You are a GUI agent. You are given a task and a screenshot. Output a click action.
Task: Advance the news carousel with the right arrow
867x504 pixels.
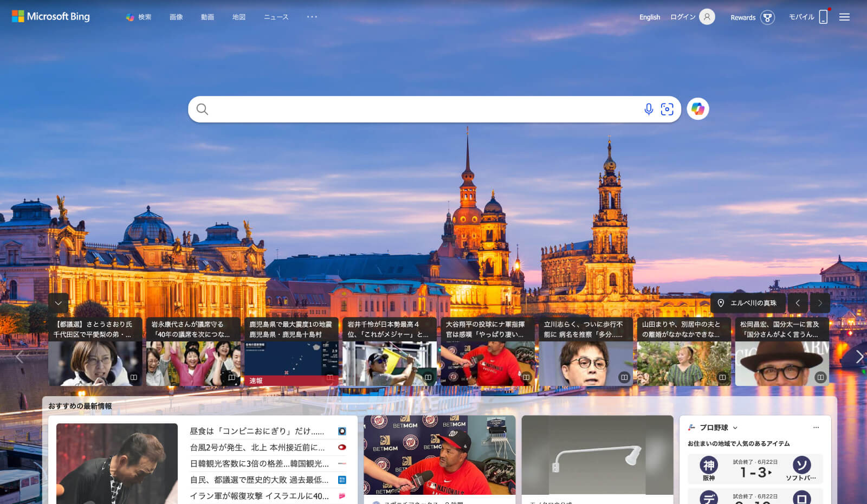(859, 357)
